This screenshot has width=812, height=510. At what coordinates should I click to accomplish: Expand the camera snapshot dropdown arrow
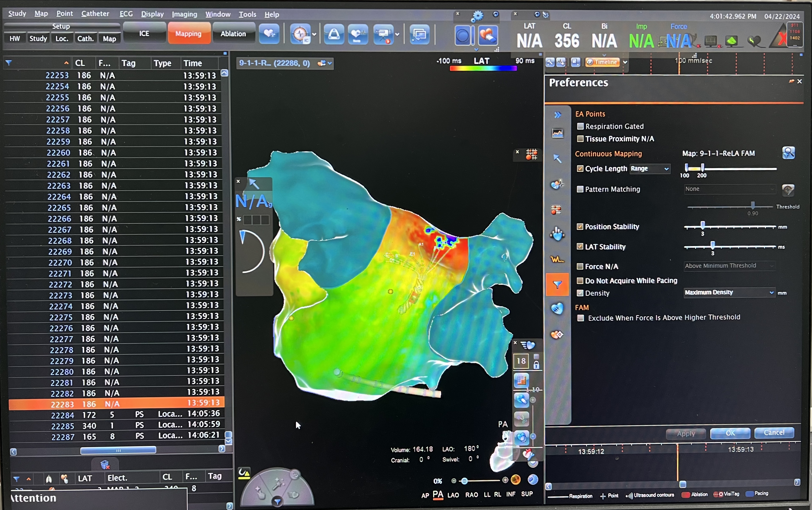pos(397,34)
